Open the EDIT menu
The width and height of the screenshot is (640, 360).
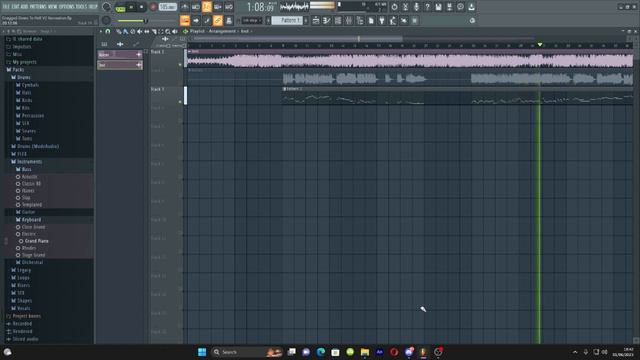(x=16, y=7)
